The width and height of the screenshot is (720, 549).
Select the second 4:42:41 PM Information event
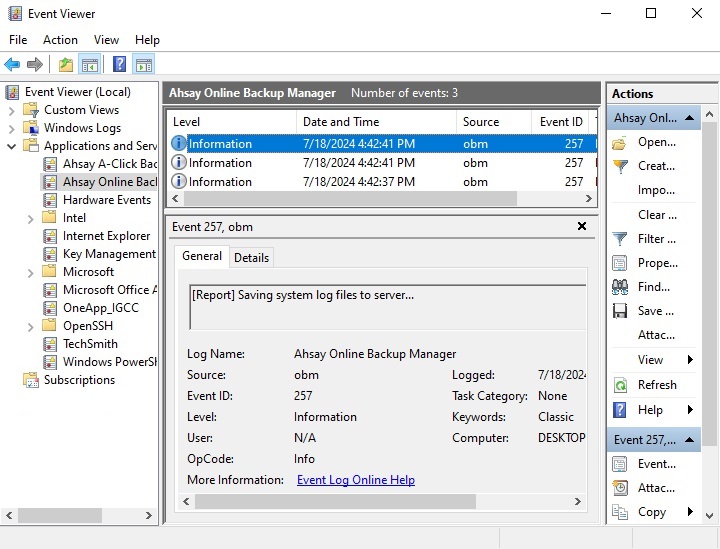[383, 163]
